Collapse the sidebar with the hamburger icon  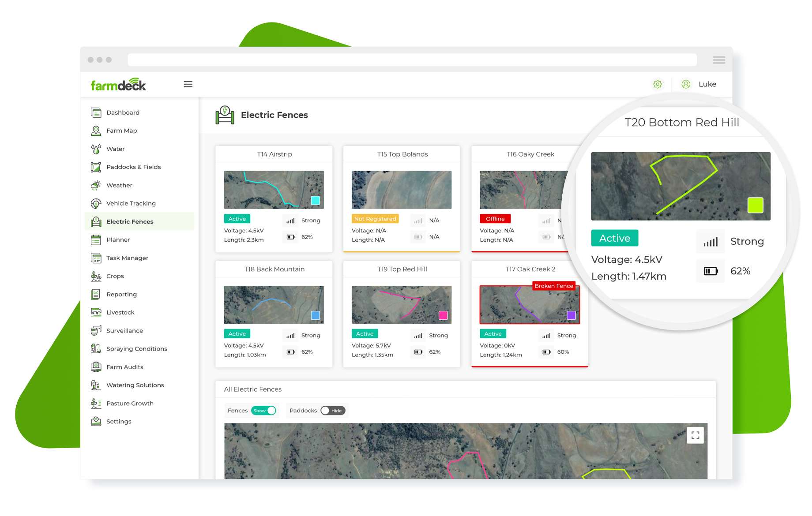click(x=188, y=84)
